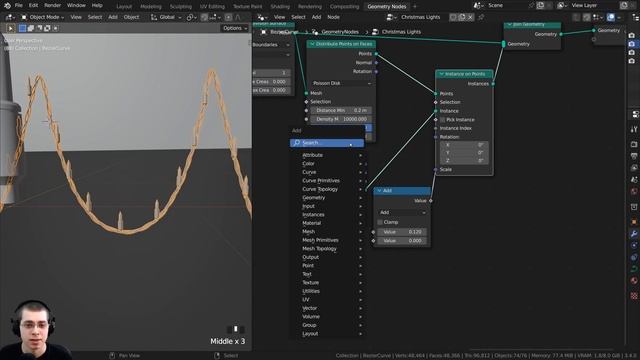The image size is (640, 360).
Task: Toggle the node editor overlay button
Action: click(x=611, y=17)
